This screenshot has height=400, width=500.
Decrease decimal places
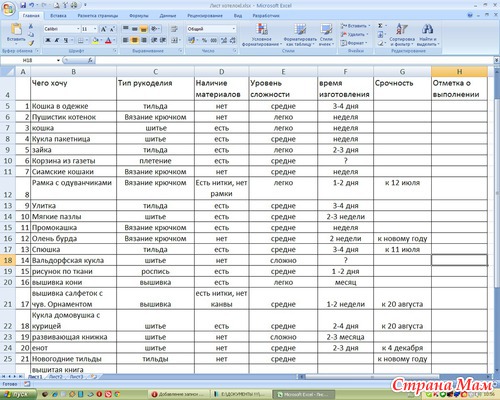(232, 40)
